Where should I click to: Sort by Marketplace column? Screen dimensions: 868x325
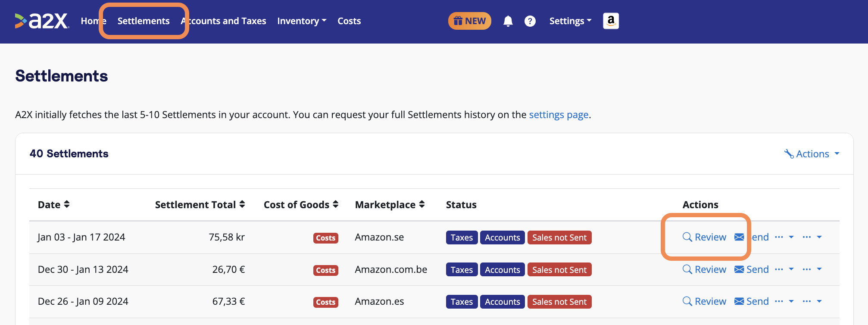point(390,204)
